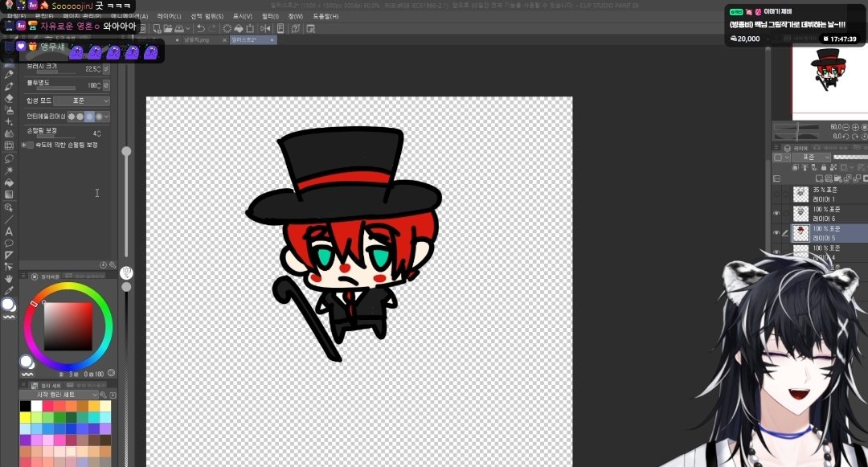Click the Open file folder icon
Image resolution: width=868 pixels, height=467 pixels.
(168, 28)
